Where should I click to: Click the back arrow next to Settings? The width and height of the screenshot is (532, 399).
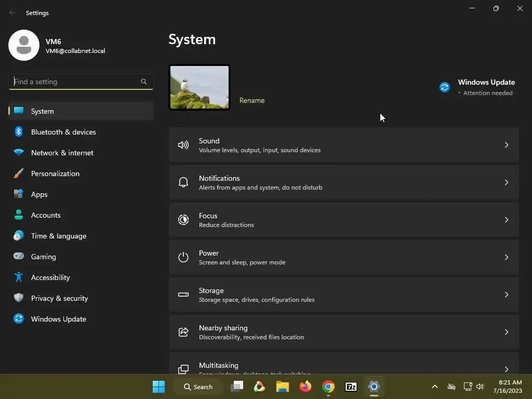12,12
